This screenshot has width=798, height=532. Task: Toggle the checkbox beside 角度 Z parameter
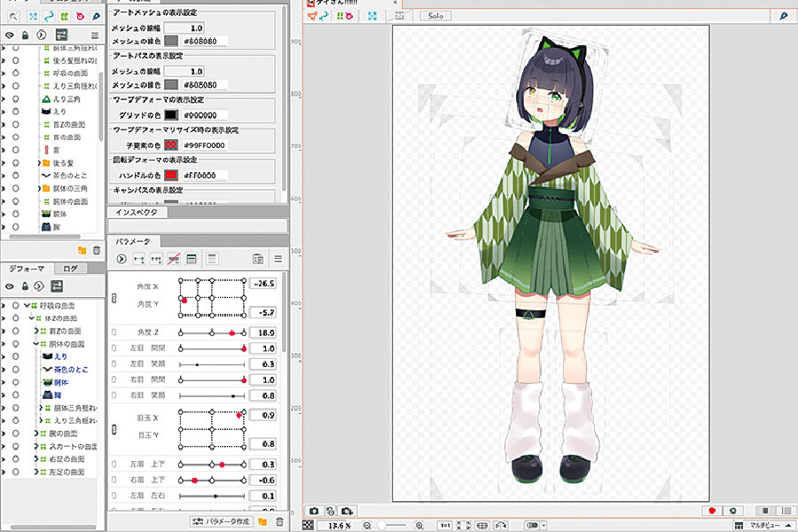(x=113, y=332)
